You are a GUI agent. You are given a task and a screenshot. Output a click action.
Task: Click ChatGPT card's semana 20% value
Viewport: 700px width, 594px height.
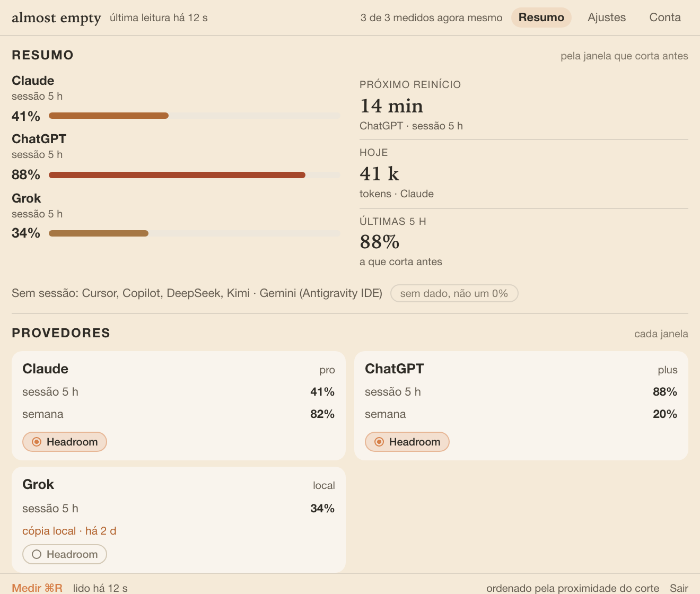point(665,414)
